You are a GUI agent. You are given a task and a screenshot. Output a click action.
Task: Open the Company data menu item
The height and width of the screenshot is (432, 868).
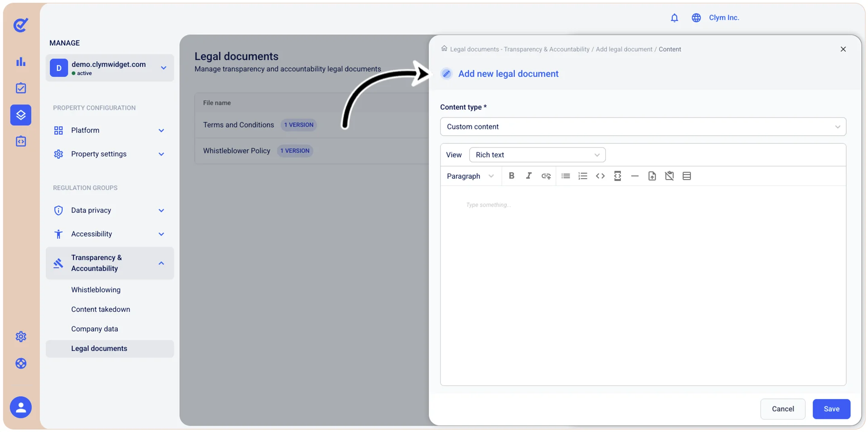[94, 329]
